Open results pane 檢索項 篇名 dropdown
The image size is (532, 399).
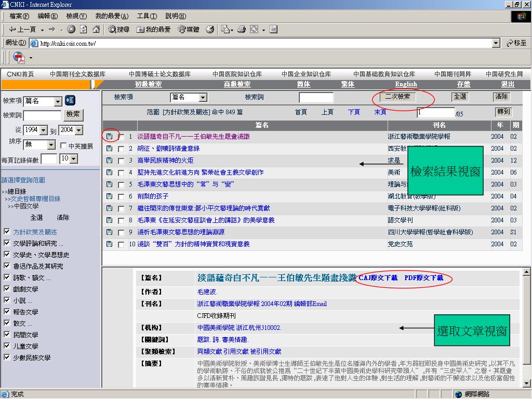(203, 98)
